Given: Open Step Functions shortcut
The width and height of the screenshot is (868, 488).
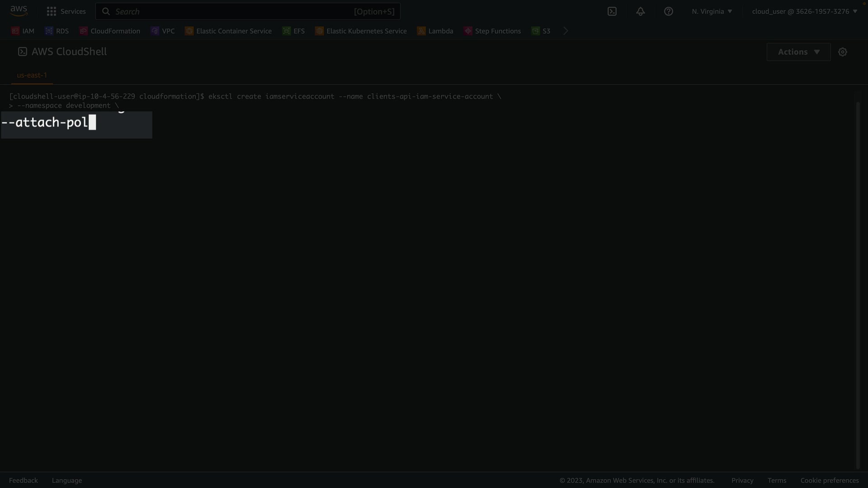Looking at the screenshot, I should pyautogui.click(x=492, y=31).
